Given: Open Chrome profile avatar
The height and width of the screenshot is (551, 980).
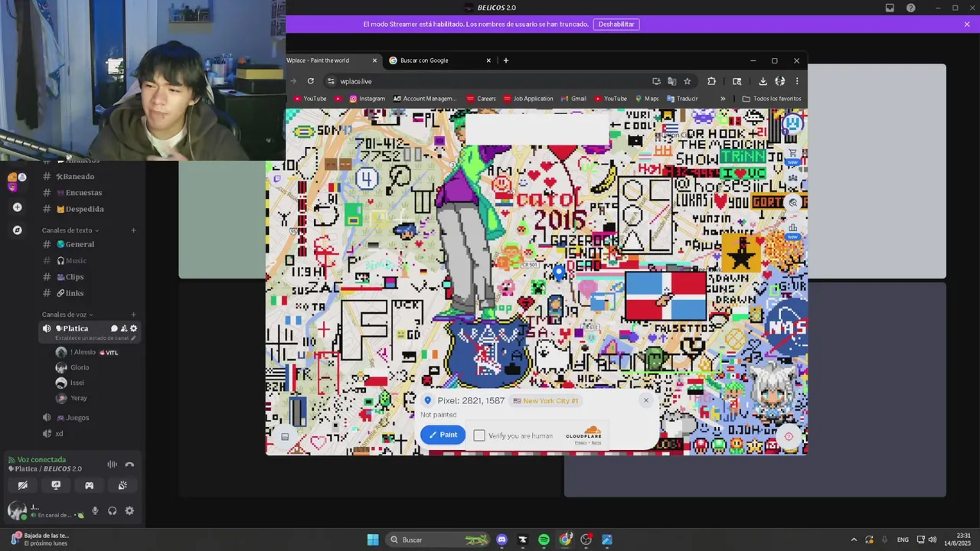Looking at the screenshot, I should (779, 81).
